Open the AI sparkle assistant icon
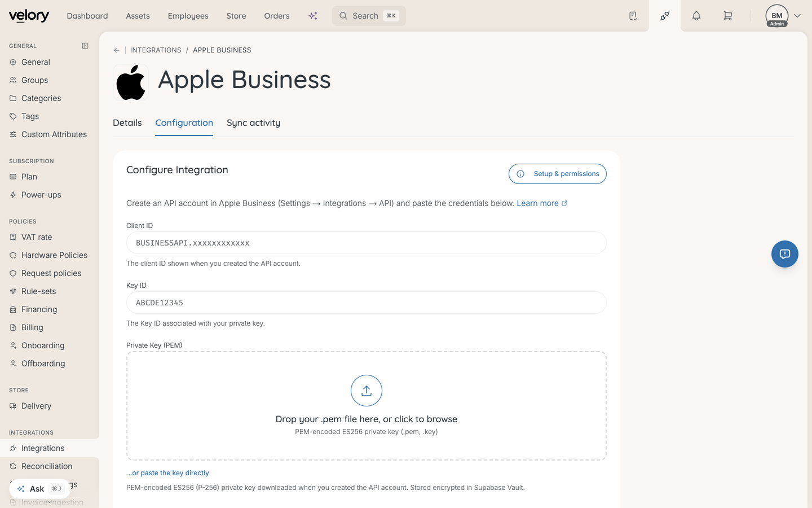Viewport: 812px width, 508px height. point(313,16)
